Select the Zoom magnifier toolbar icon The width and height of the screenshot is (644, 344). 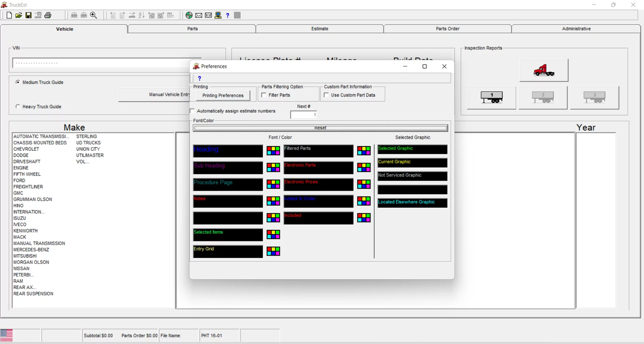click(x=93, y=15)
